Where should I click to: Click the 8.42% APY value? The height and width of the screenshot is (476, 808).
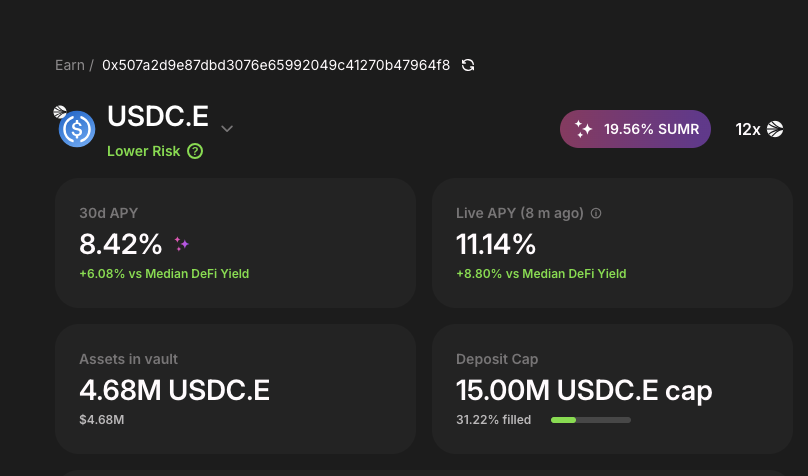(121, 244)
